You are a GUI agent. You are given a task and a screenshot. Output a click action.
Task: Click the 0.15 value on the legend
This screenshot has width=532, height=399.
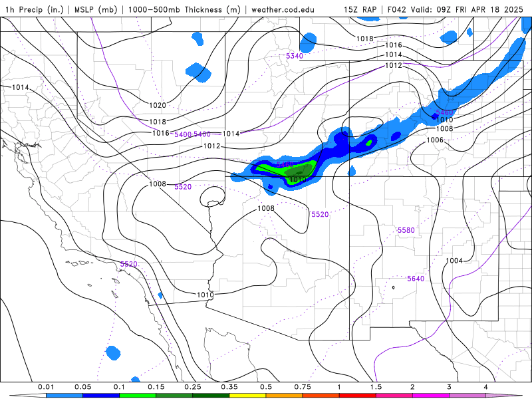(156, 387)
